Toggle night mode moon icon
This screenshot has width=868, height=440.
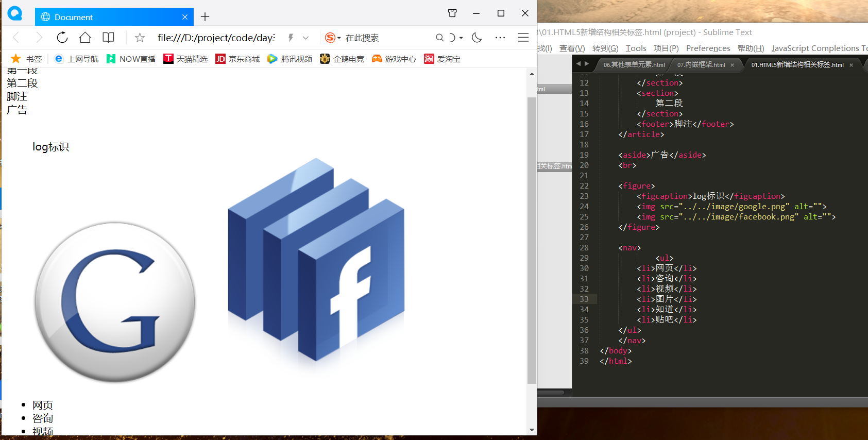(x=476, y=38)
